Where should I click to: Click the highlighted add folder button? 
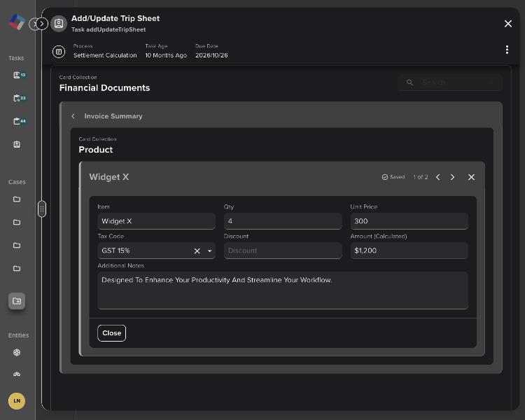17,301
